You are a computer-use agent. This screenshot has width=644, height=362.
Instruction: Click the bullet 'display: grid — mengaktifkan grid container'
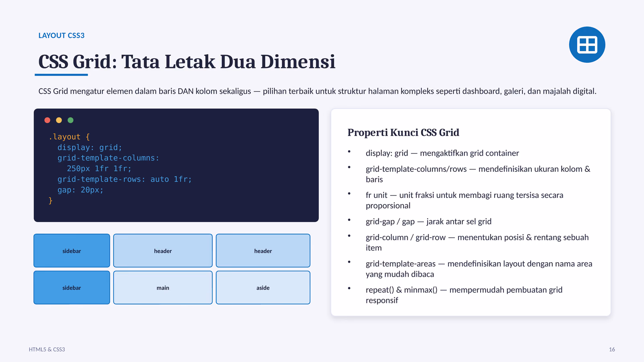[x=442, y=153]
